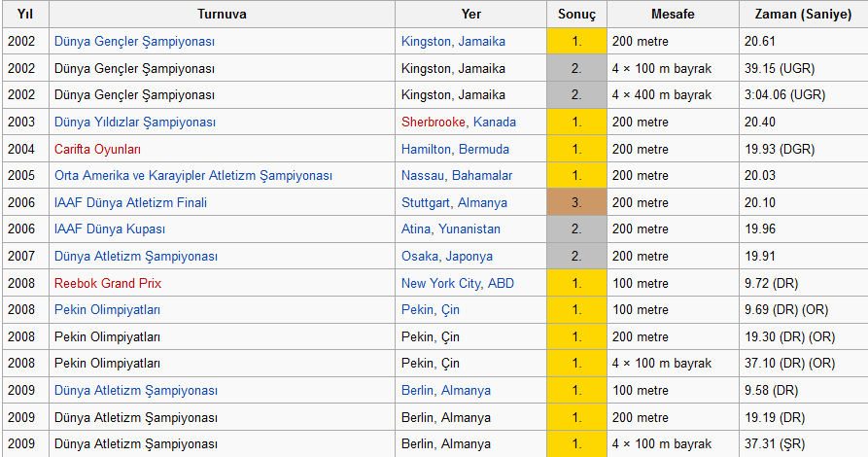
Task: Click the bronze third-place result cell
Action: (576, 202)
